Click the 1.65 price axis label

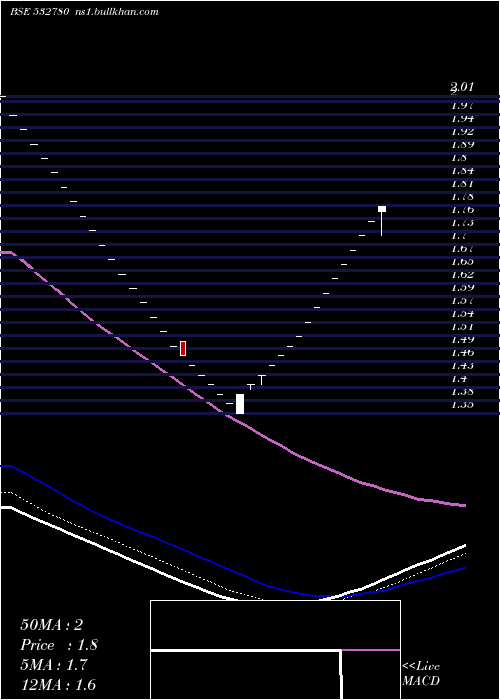(462, 261)
